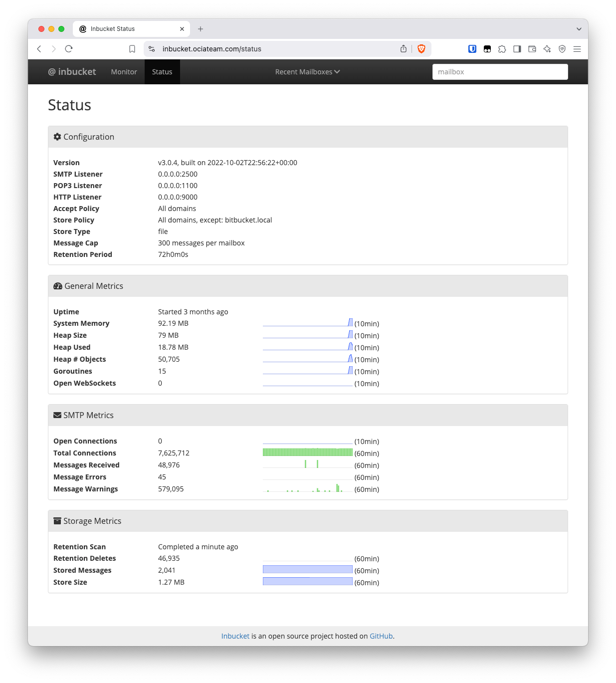616x683 pixels.
Task: Switch to the Monitor tab
Action: pos(124,71)
